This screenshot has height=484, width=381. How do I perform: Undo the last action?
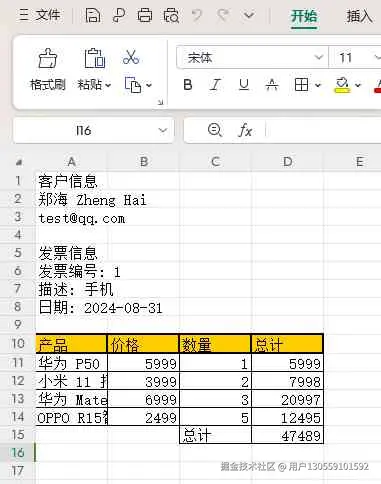click(197, 15)
